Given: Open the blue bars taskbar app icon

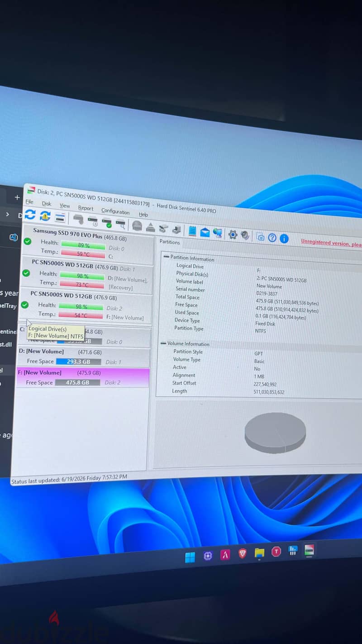Looking at the screenshot, I should click(293, 551).
